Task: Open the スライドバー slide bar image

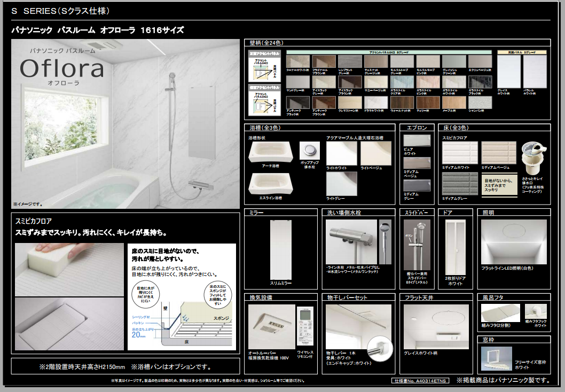Action: click(417, 245)
